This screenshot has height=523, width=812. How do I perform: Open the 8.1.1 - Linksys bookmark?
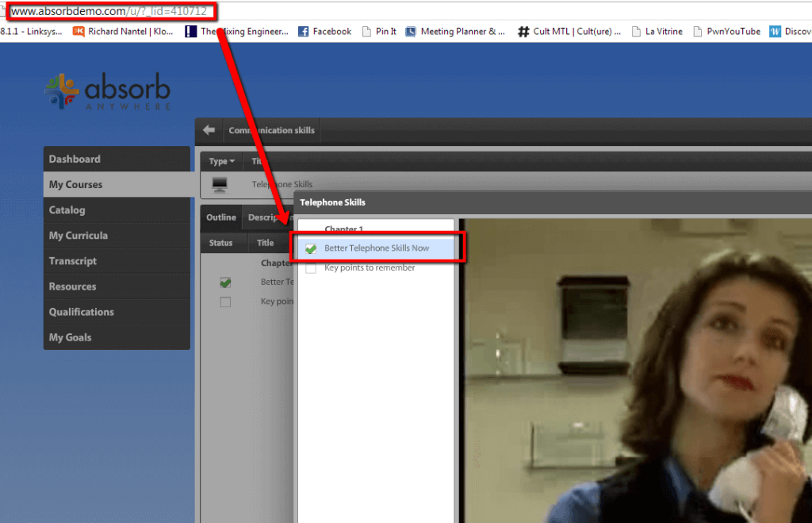coord(31,32)
